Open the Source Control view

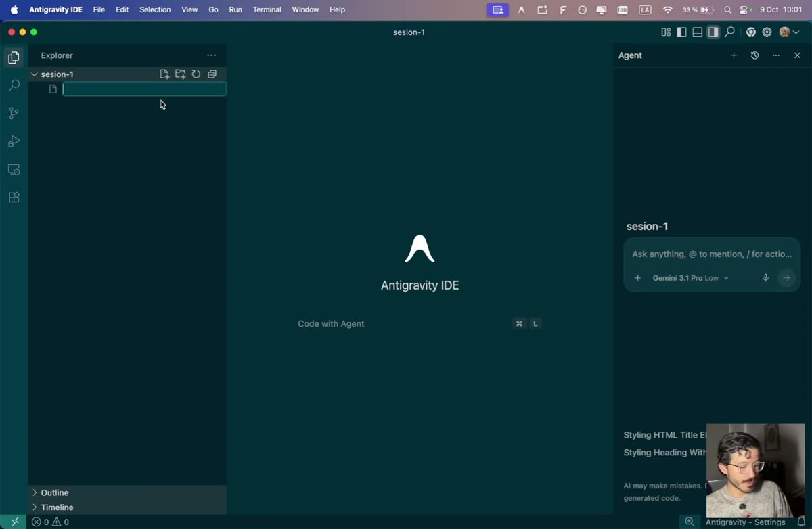click(14, 114)
